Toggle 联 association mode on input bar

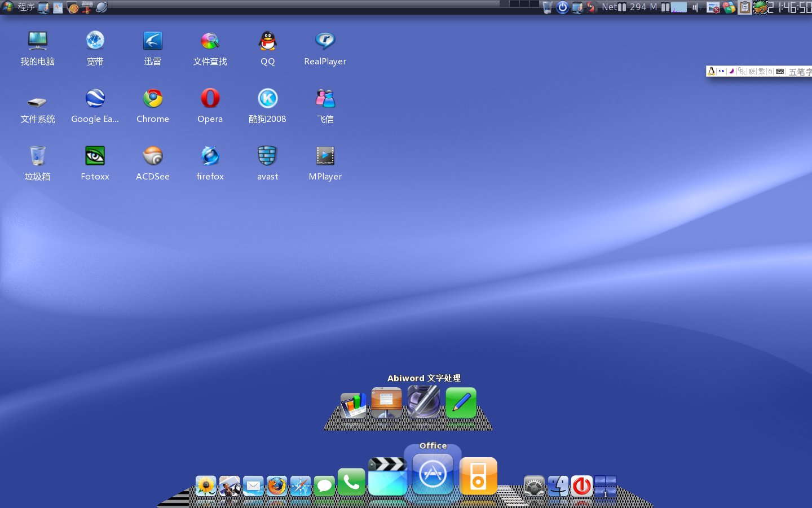coord(752,72)
